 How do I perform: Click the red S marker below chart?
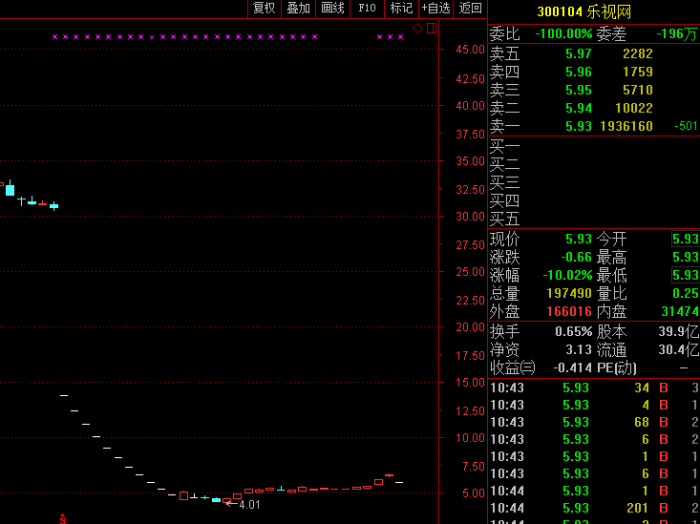point(63,518)
